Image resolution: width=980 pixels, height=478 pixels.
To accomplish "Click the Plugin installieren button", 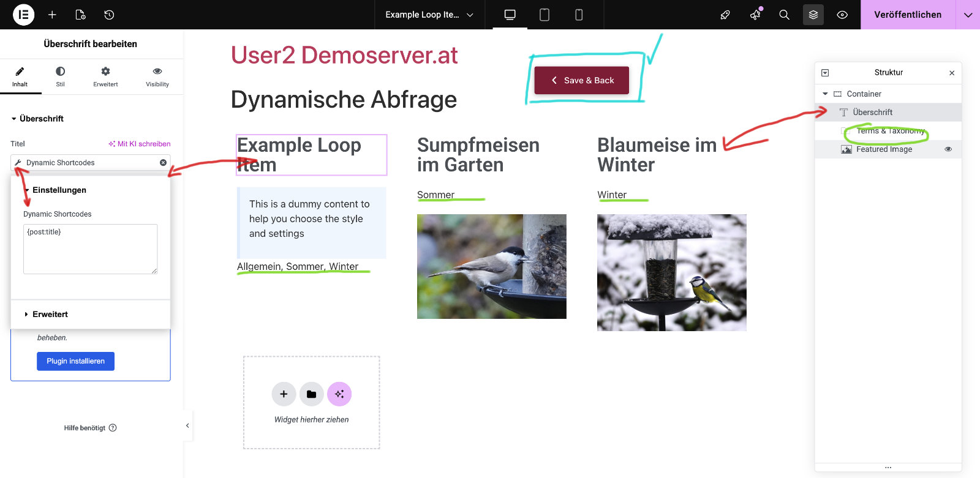I will tap(75, 361).
